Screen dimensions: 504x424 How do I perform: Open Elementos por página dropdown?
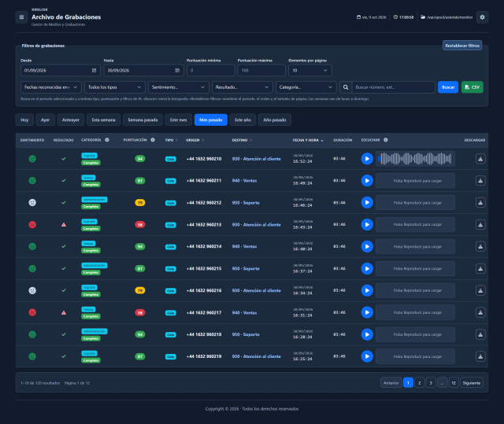coord(309,70)
